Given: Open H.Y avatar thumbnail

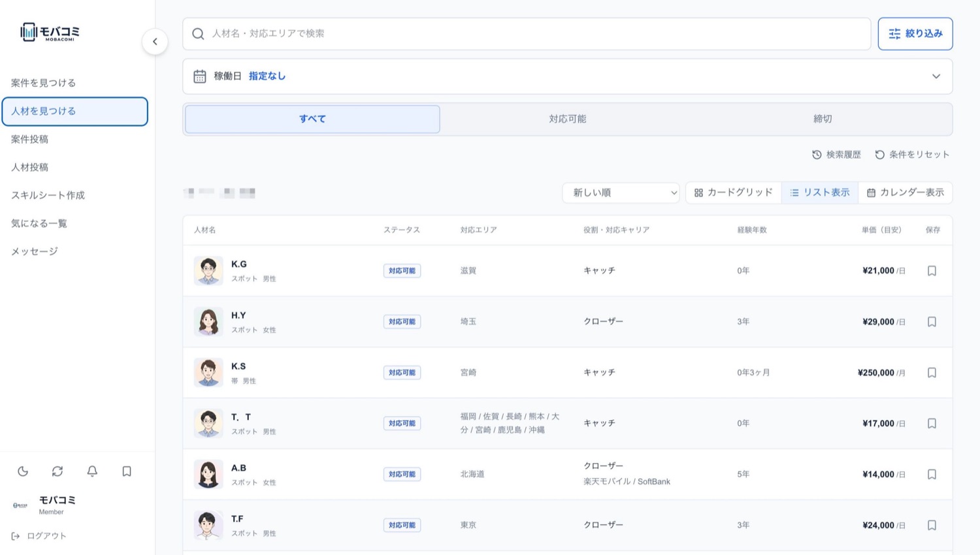Looking at the screenshot, I should pyautogui.click(x=208, y=322).
